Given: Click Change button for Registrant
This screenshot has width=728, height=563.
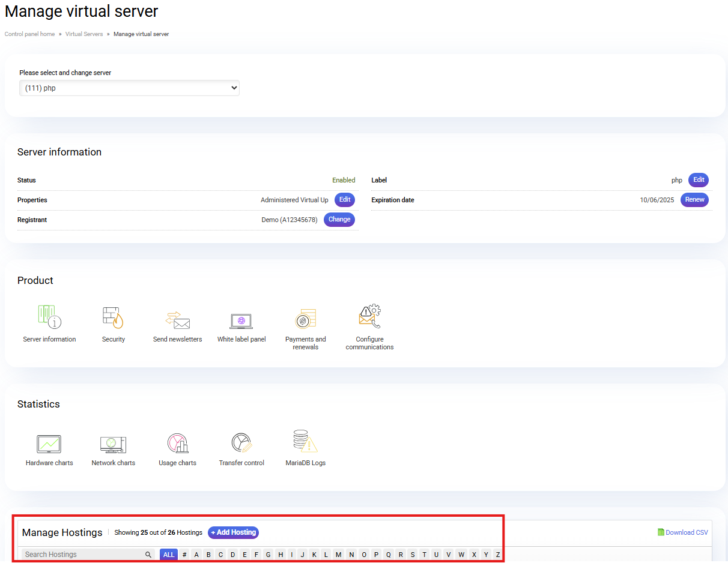Looking at the screenshot, I should click(339, 220).
